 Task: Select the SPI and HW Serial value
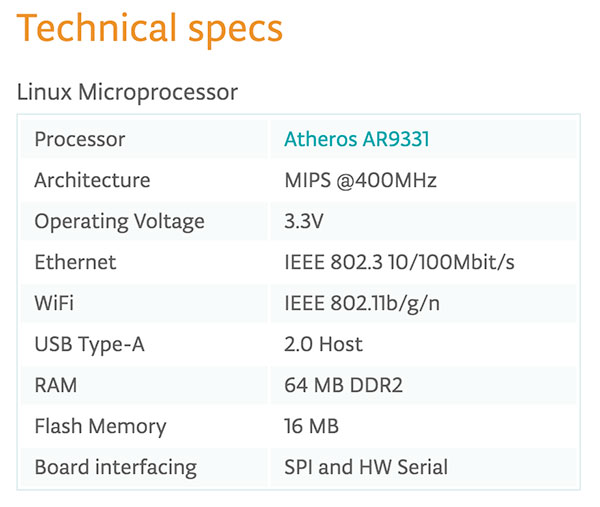[x=366, y=467]
